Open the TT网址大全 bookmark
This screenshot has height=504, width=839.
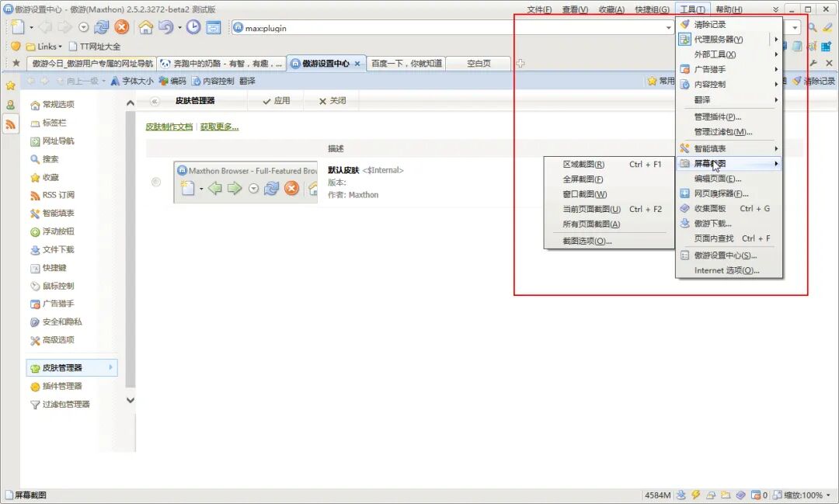[x=95, y=47]
